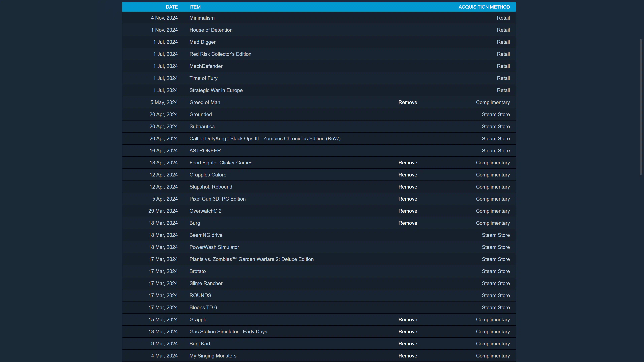Click Steam Store in the Brotato row
The image size is (644, 362).
click(x=496, y=271)
